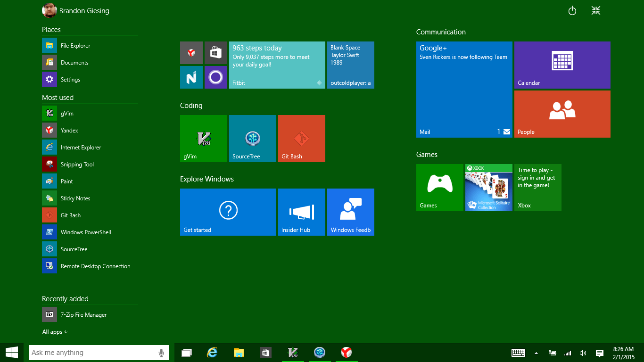Open the small Yandex tile
Screen dimensions: 644x362
[x=191, y=53]
